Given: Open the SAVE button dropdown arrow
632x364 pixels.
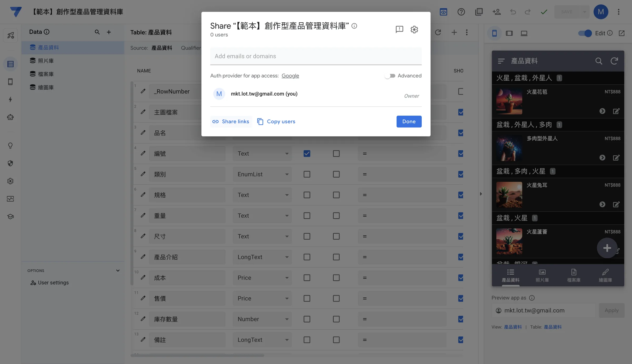Looking at the screenshot, I should tap(584, 12).
